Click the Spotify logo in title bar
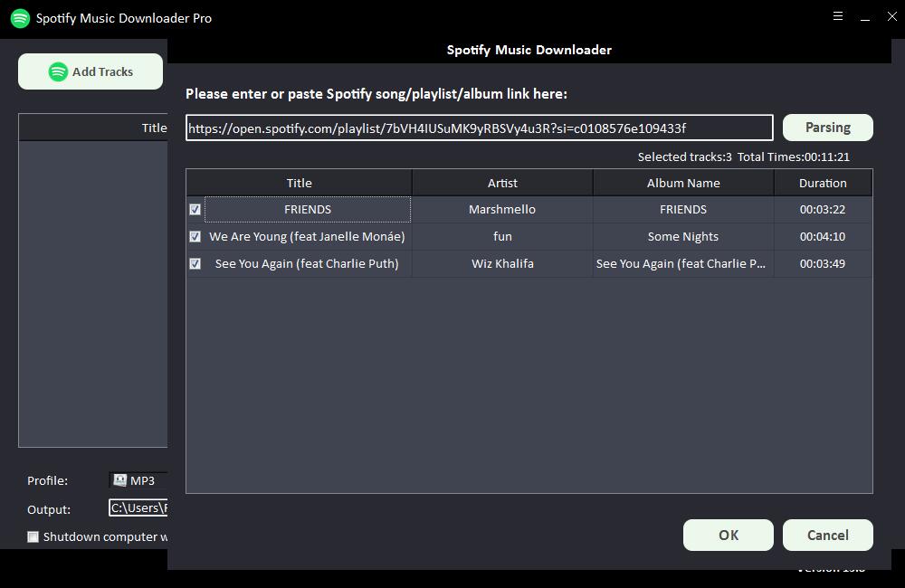Viewport: 905px width, 588px height. (x=20, y=18)
